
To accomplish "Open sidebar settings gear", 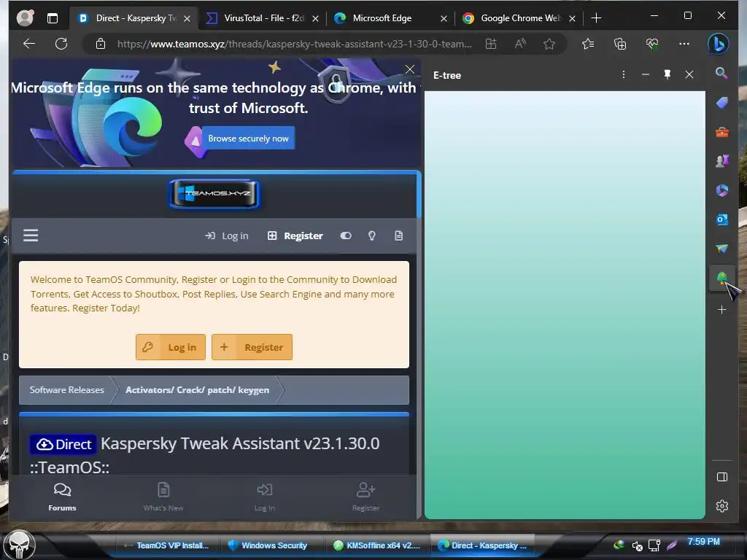I will tap(721, 506).
